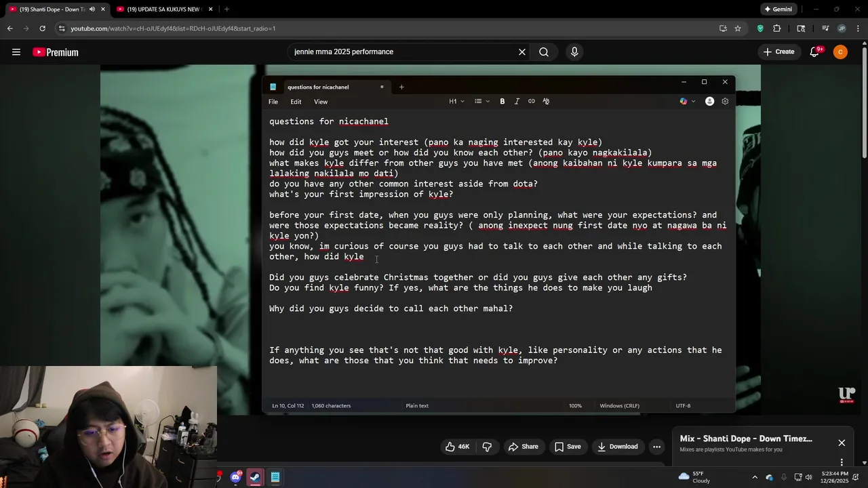Share the YouTube video
The image size is (868, 488).
[524, 447]
